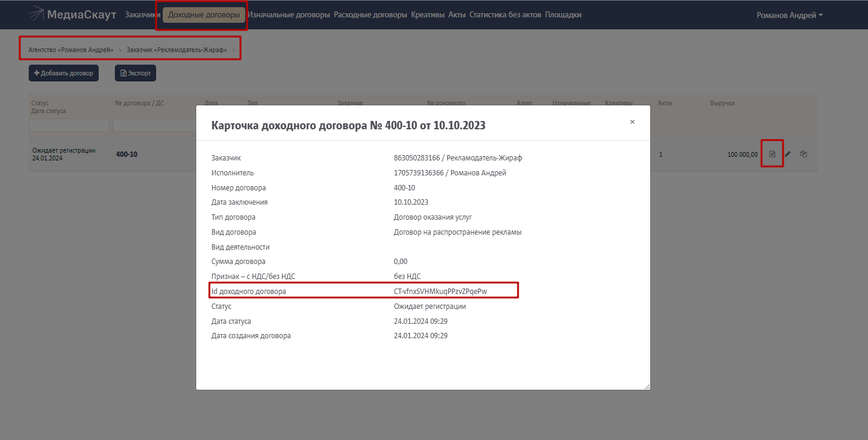Open Расходные договоры section
This screenshot has height=440, width=868.
[370, 15]
